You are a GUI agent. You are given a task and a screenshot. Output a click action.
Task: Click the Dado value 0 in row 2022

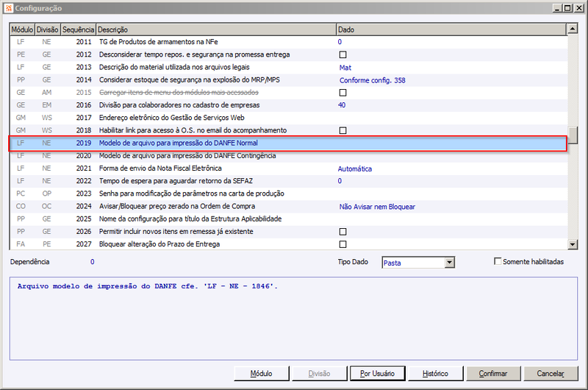pyautogui.click(x=340, y=181)
